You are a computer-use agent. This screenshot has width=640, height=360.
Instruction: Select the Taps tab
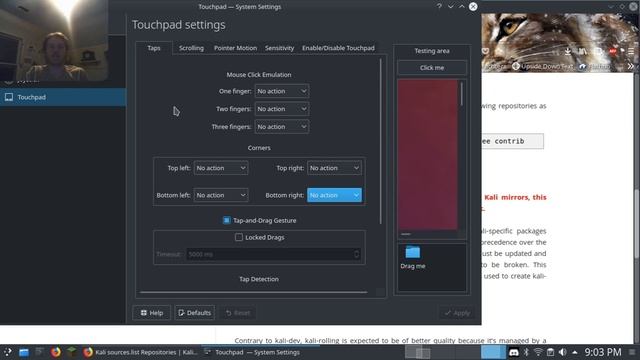tap(154, 48)
